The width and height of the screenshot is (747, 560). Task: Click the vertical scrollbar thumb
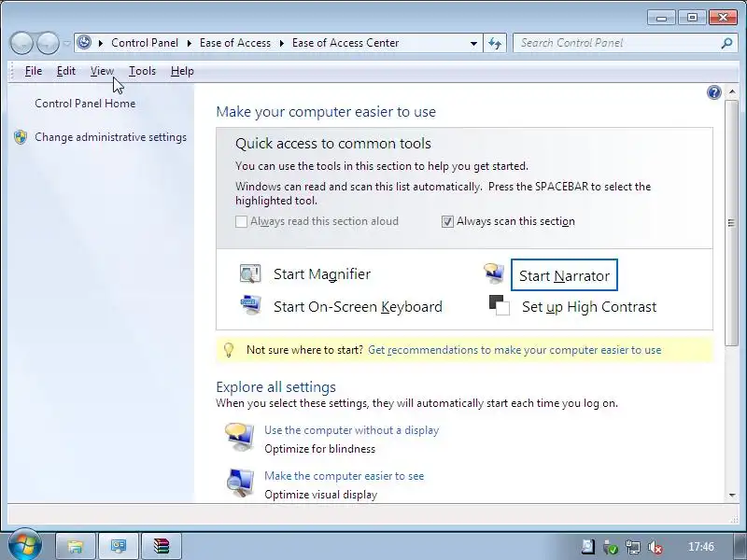click(732, 223)
